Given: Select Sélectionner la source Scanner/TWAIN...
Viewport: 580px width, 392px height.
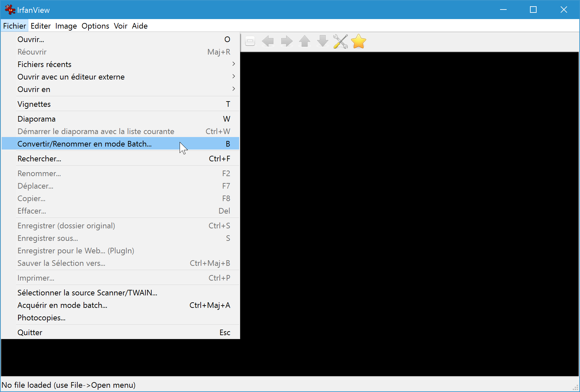Looking at the screenshot, I should click(120, 293).
